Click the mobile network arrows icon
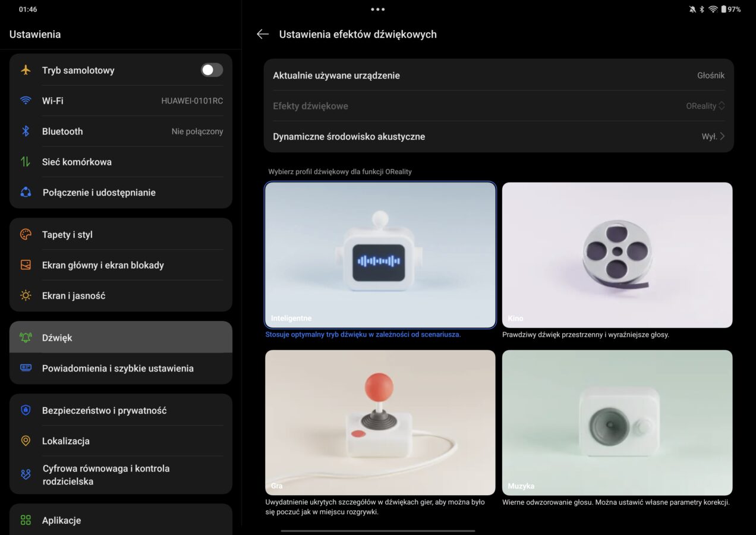Image resolution: width=756 pixels, height=535 pixels. (26, 162)
